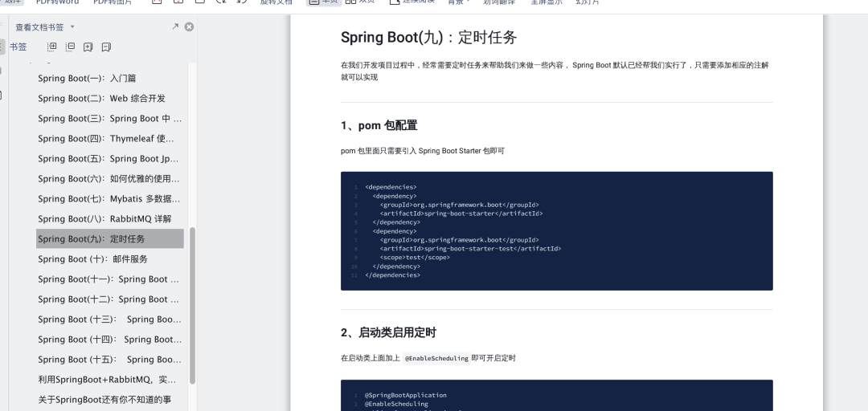Click code line spring-boot-starter-test artifactId
Viewport: 868px width, 411px height.
tap(470, 249)
